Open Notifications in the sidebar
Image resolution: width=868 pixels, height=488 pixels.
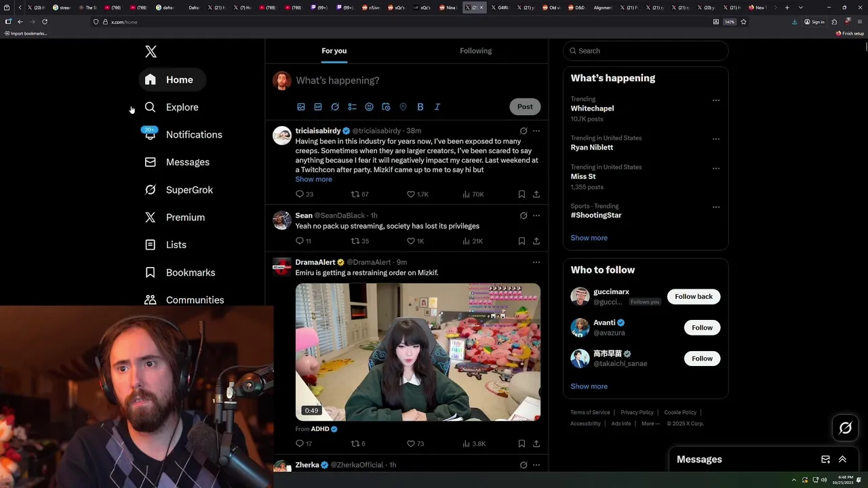[x=184, y=135]
